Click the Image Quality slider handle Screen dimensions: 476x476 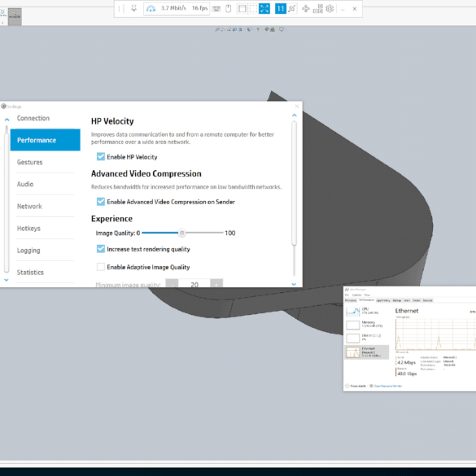click(181, 233)
